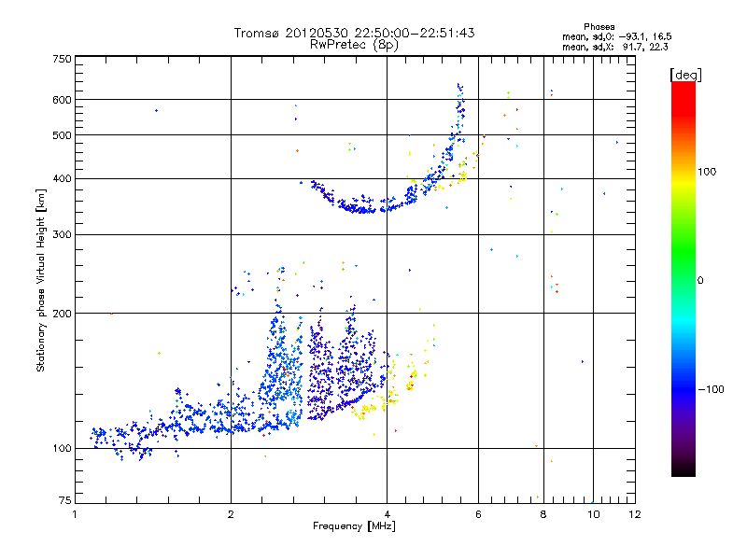Click y-axis tick label '300'
This screenshot has height=560, width=747.
point(62,235)
